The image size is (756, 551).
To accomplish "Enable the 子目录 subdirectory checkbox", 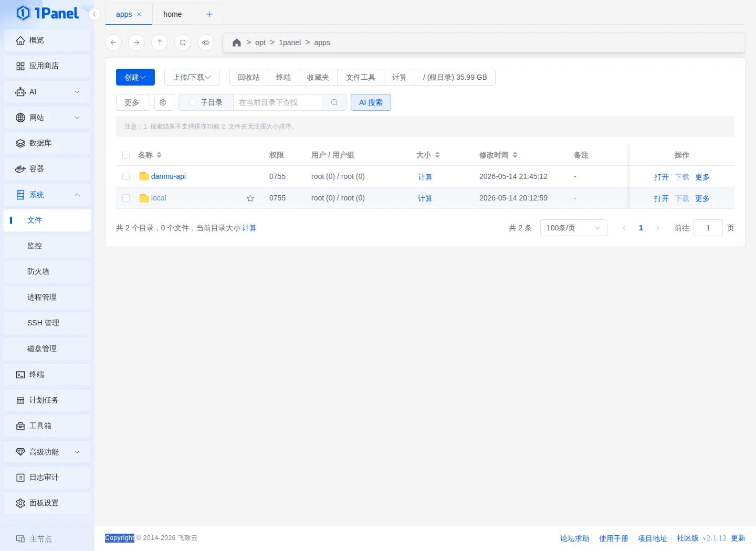I will [193, 102].
